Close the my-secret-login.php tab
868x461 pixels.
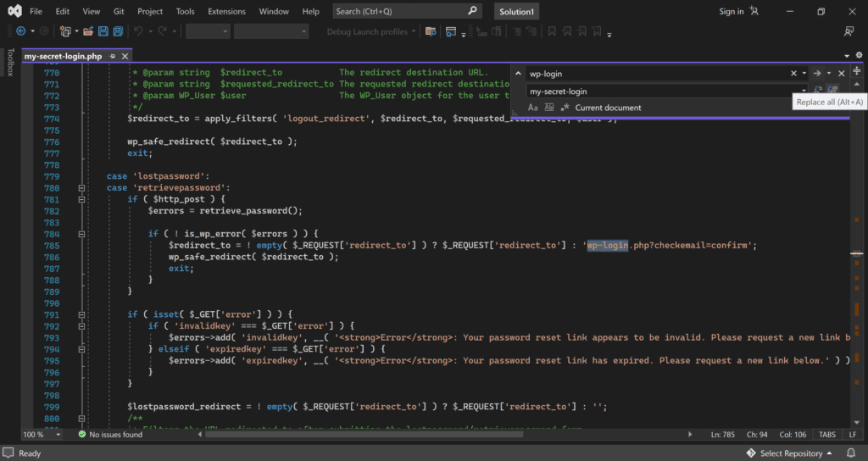(125, 56)
